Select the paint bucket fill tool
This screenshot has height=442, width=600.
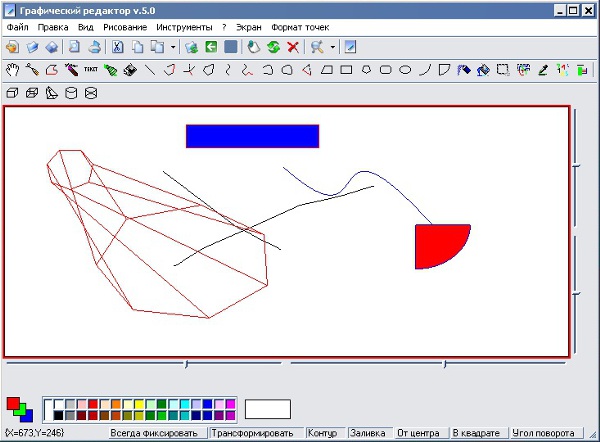484,70
